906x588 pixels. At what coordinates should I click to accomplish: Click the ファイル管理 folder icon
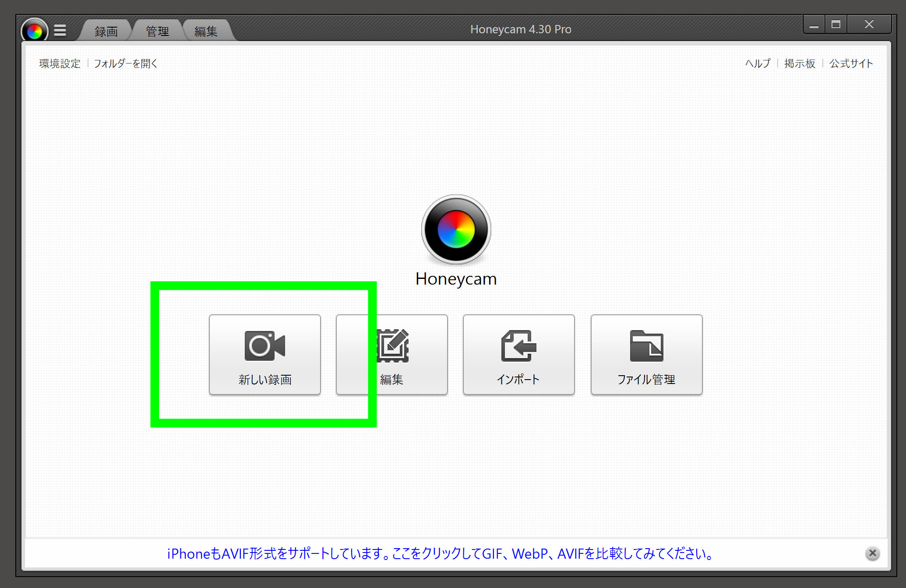click(646, 346)
